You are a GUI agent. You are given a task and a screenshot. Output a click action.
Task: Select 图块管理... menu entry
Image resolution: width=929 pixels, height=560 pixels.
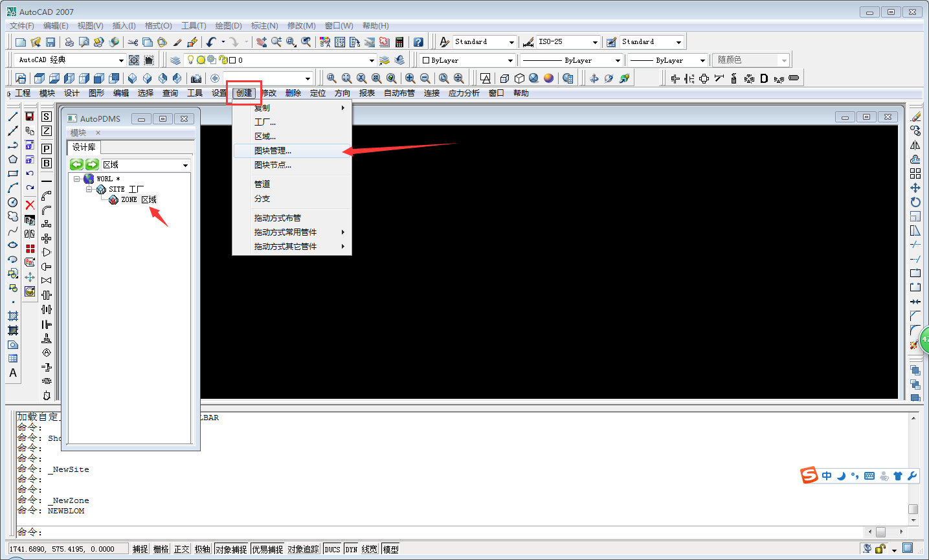pos(292,151)
